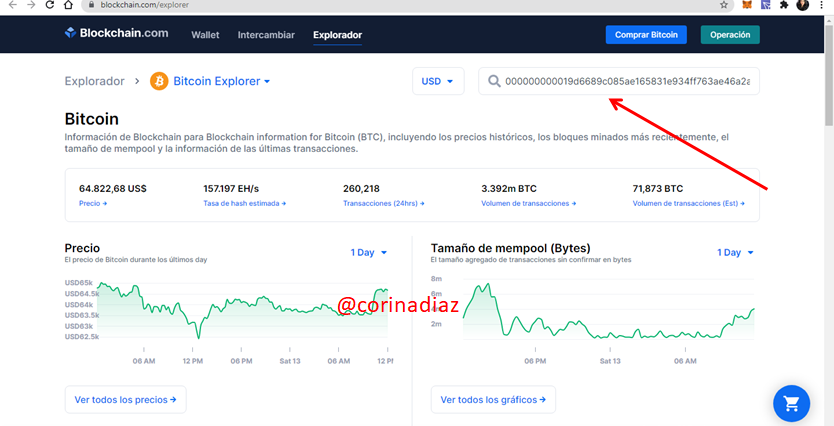The width and height of the screenshot is (834, 426).
Task: Open the shopping cart floating button
Action: click(x=791, y=404)
